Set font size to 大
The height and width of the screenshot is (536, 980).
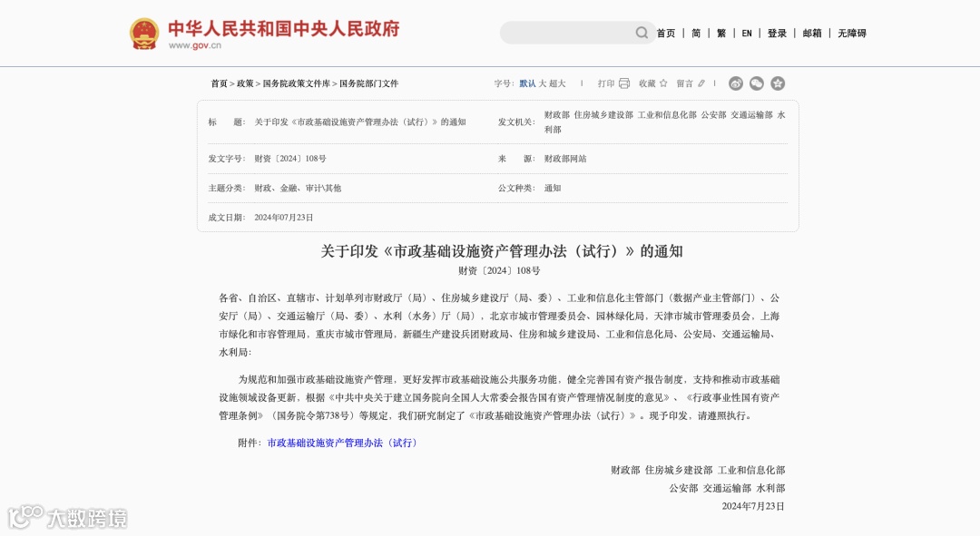543,83
